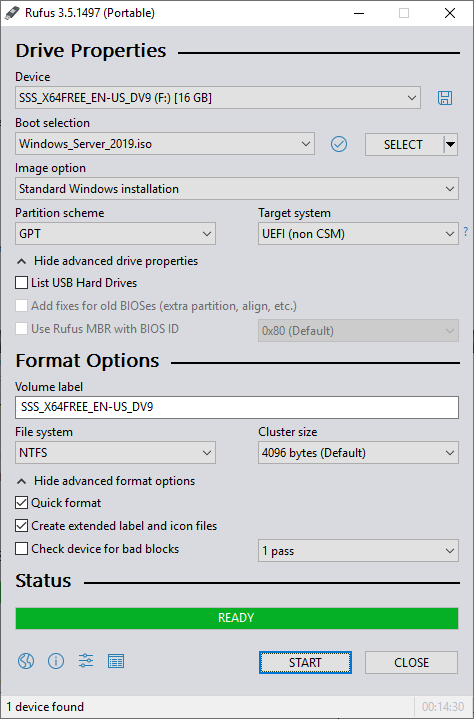
Task: Show about information icon
Action: click(56, 661)
